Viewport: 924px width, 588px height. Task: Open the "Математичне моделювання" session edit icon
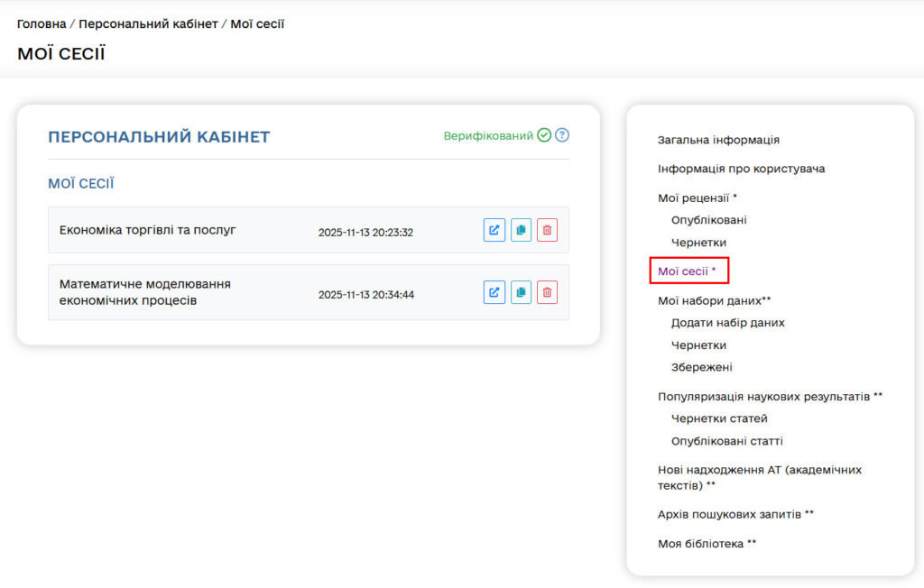[x=494, y=291]
